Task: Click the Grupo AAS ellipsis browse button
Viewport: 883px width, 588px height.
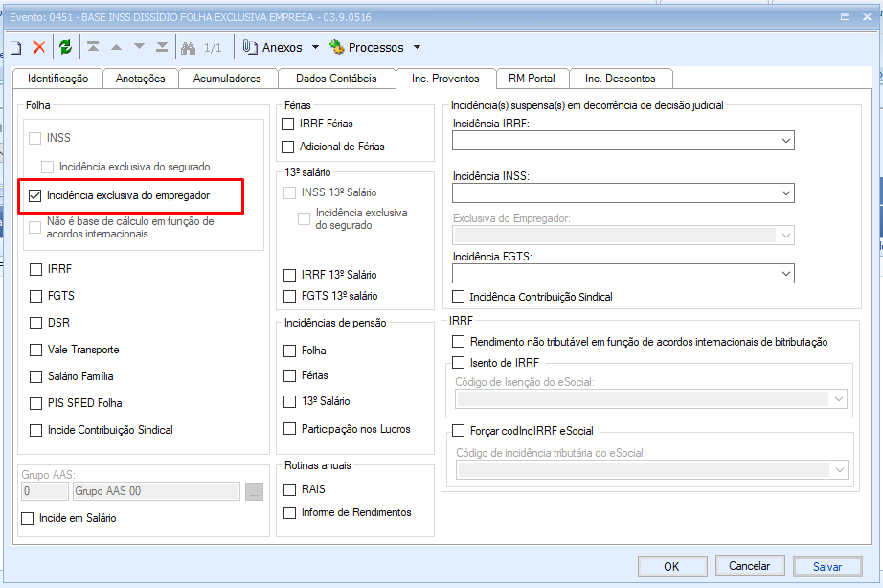Action: pos(253,491)
